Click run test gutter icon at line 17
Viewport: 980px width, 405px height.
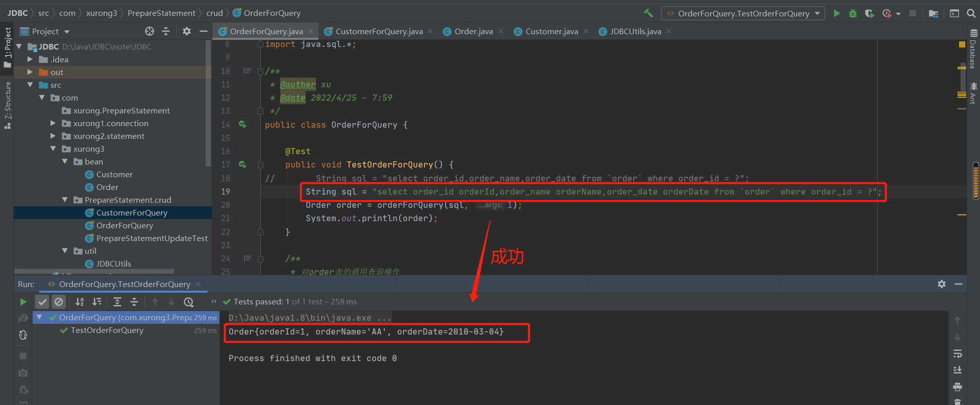point(242,164)
